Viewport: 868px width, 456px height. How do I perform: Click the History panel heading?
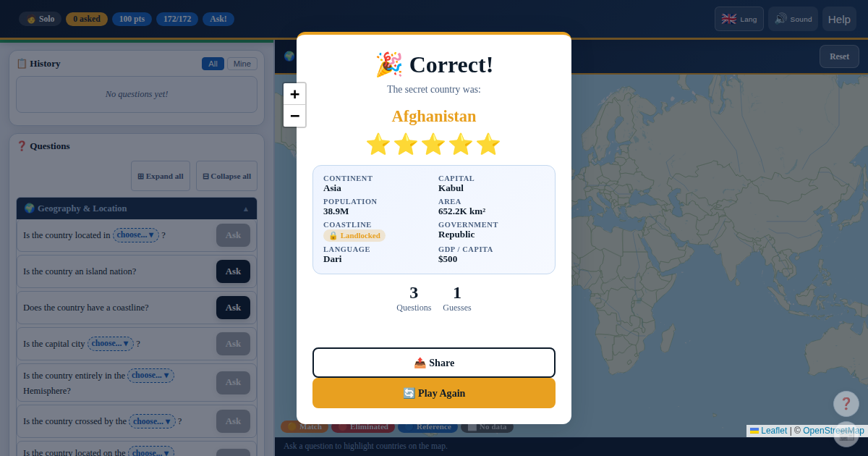pyautogui.click(x=38, y=64)
